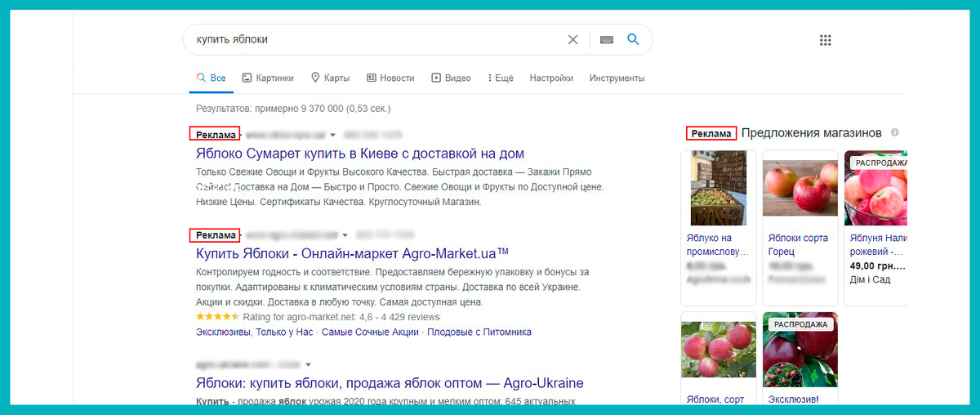Click the 'Яблоки, сорт' product image

(x=718, y=349)
